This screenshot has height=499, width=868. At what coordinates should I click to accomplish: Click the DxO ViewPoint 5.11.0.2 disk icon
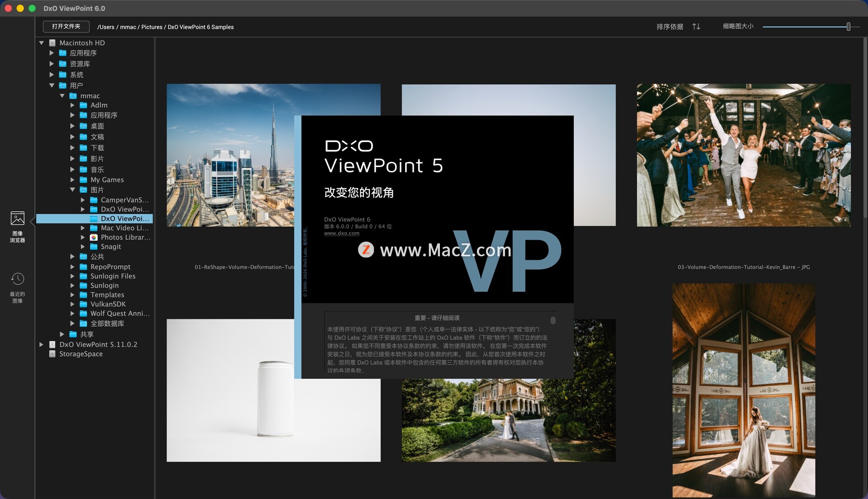point(52,344)
